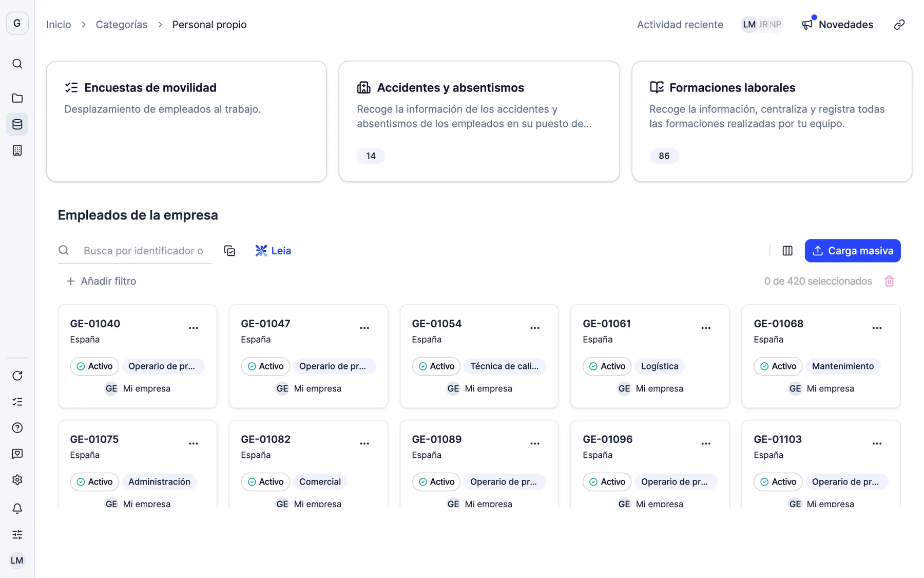Select the database icon in sidebar
Viewport: 924px width, 578px height.
pos(17,124)
